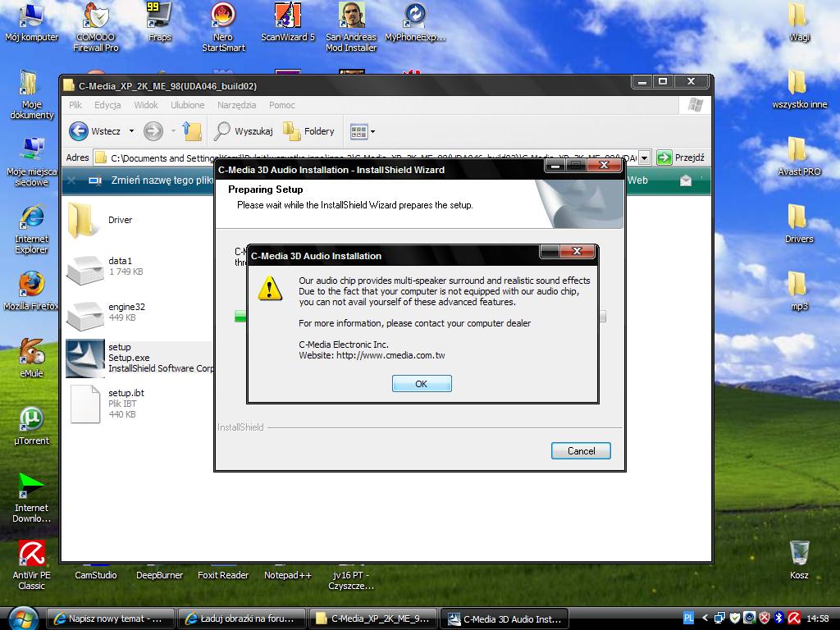Image resolution: width=840 pixels, height=630 pixels.
Task: Open San Andreas Mod Installer icon
Action: [351, 27]
